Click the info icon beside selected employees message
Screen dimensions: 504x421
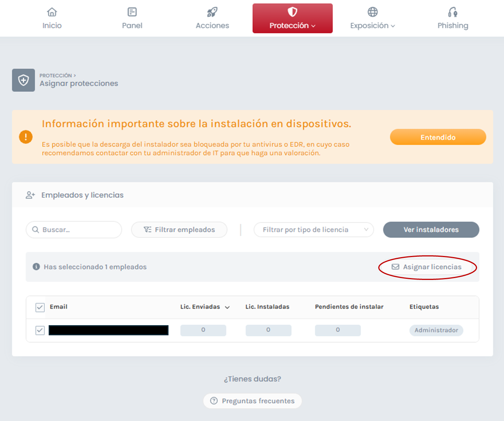36,267
